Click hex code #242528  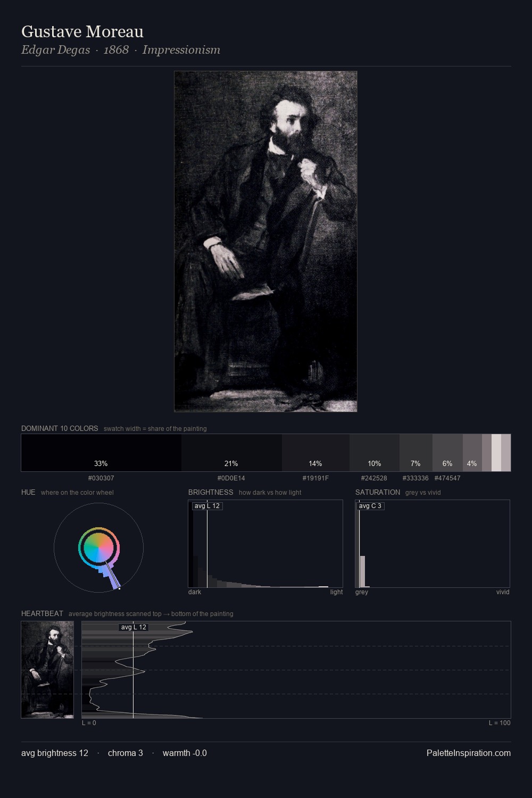pyautogui.click(x=375, y=478)
